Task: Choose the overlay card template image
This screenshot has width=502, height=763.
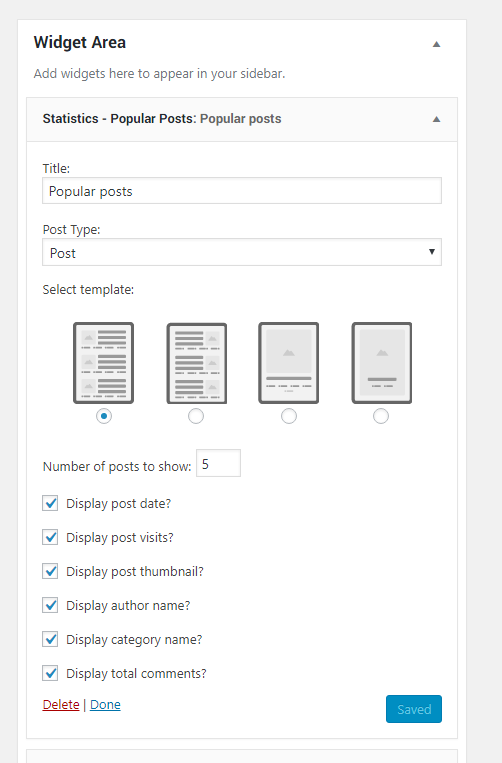Action: click(x=382, y=363)
